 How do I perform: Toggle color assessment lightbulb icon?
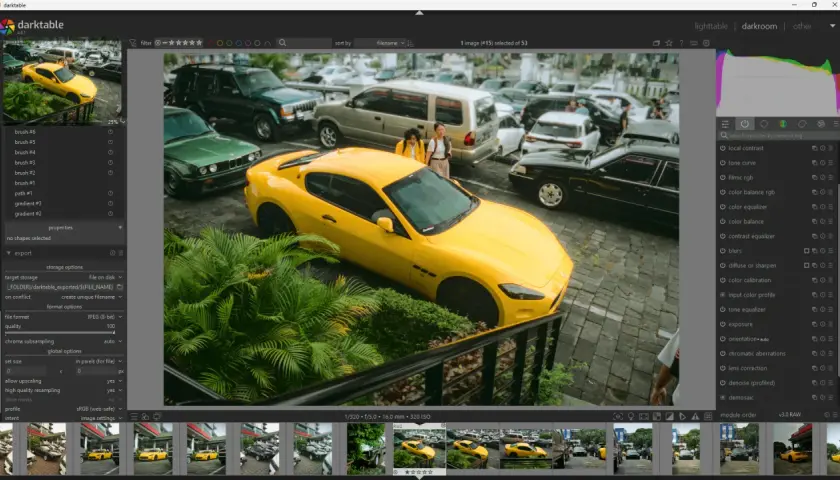[x=631, y=416]
